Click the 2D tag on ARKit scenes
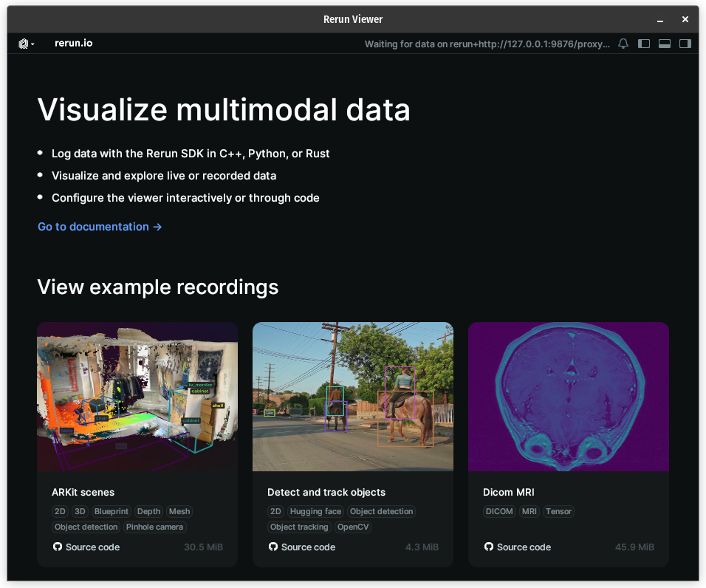706x588 pixels. [60, 511]
